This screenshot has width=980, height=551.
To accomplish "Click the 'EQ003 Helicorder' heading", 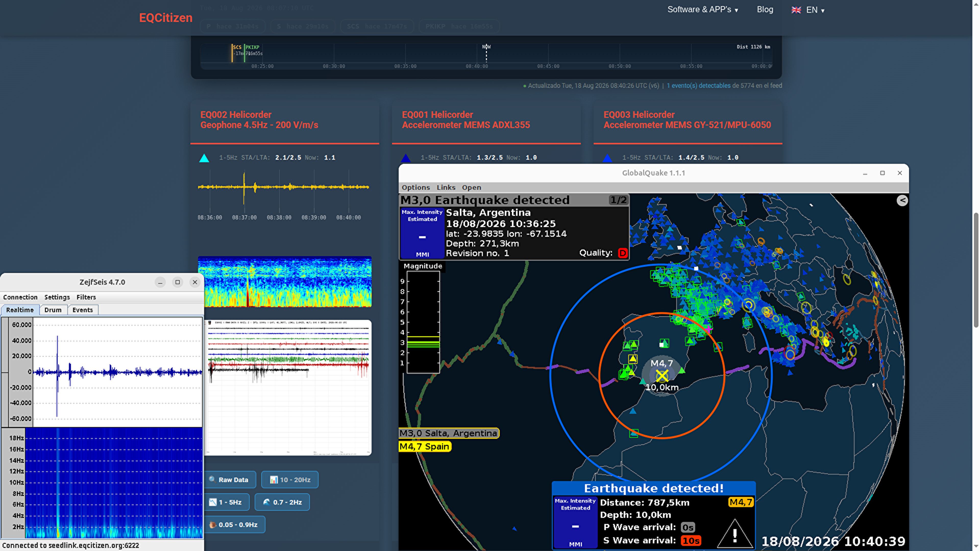I will coord(639,115).
